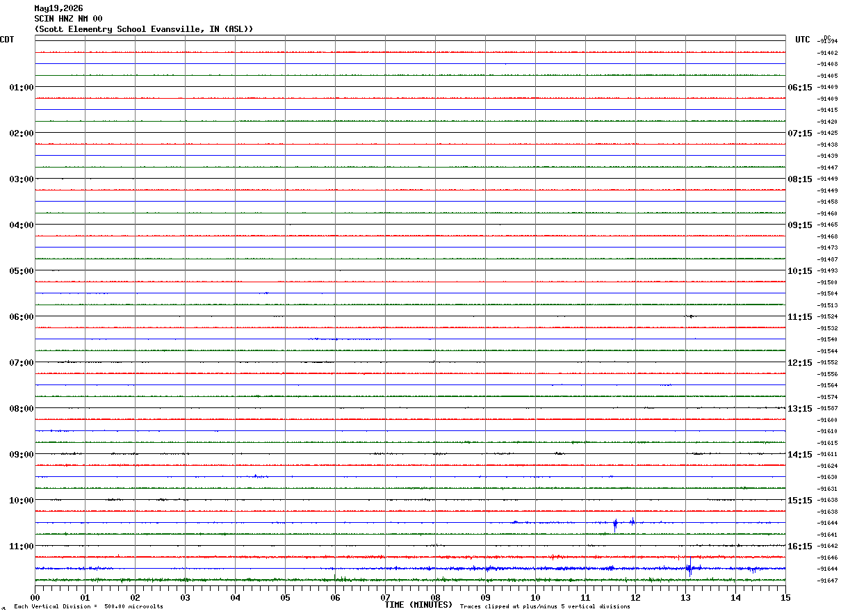
Task: Click the 00 minute tick label
Action: pos(35,597)
